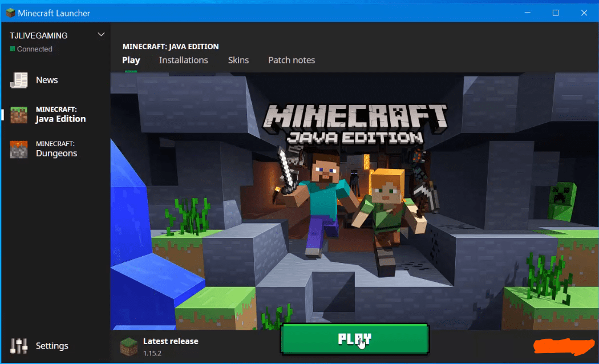Viewport: 599px width, 364px height.
Task: Open the Skins tab
Action: tap(238, 60)
